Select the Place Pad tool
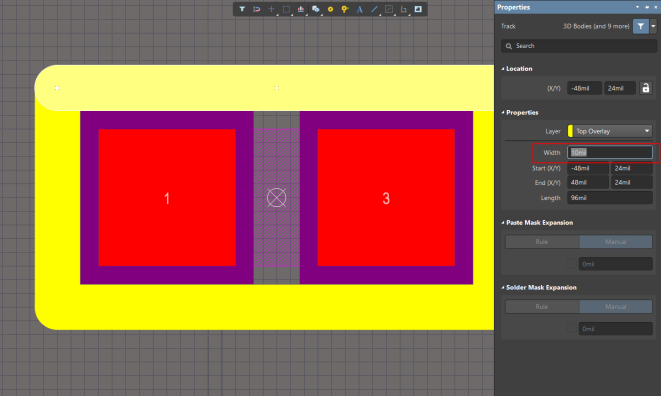The image size is (662, 396). coord(330,9)
